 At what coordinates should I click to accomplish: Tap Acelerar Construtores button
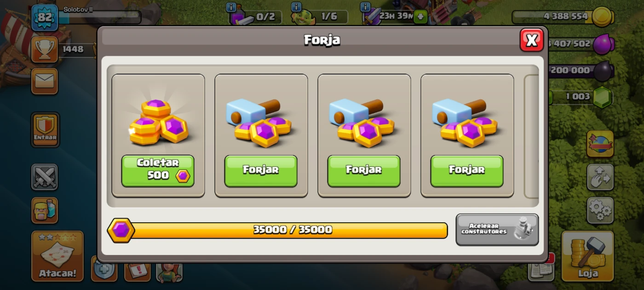pyautogui.click(x=497, y=229)
